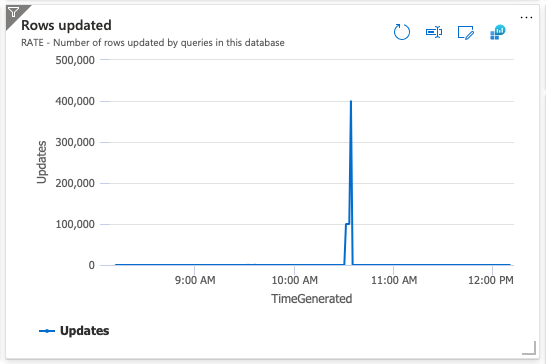The height and width of the screenshot is (364, 546).
Task: Click the TimeGenerated axis title
Action: pyautogui.click(x=312, y=299)
